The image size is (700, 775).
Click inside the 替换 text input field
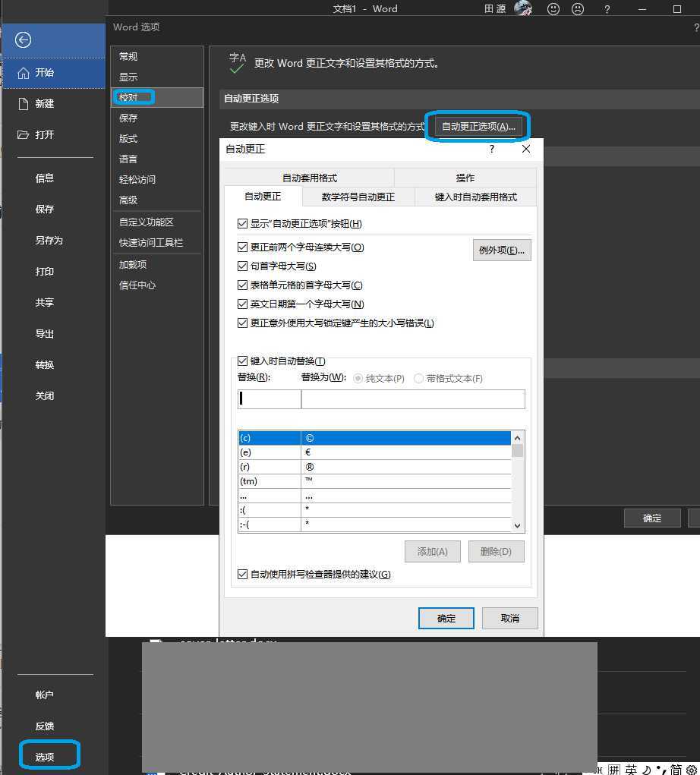(270, 399)
